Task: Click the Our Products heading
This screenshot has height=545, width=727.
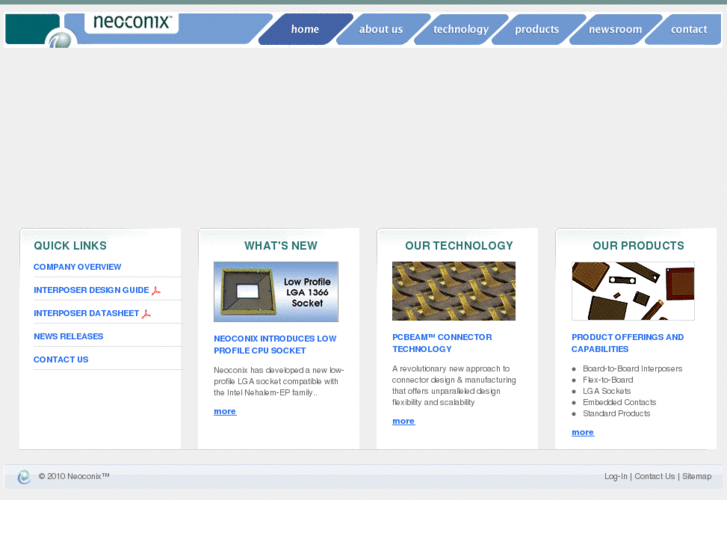Action: [x=638, y=246]
